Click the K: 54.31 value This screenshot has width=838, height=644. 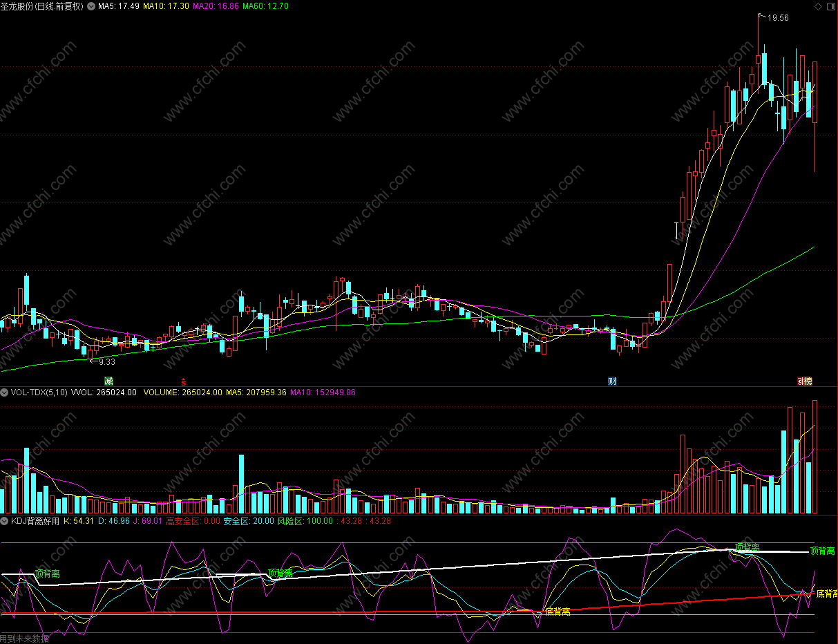coord(79,521)
